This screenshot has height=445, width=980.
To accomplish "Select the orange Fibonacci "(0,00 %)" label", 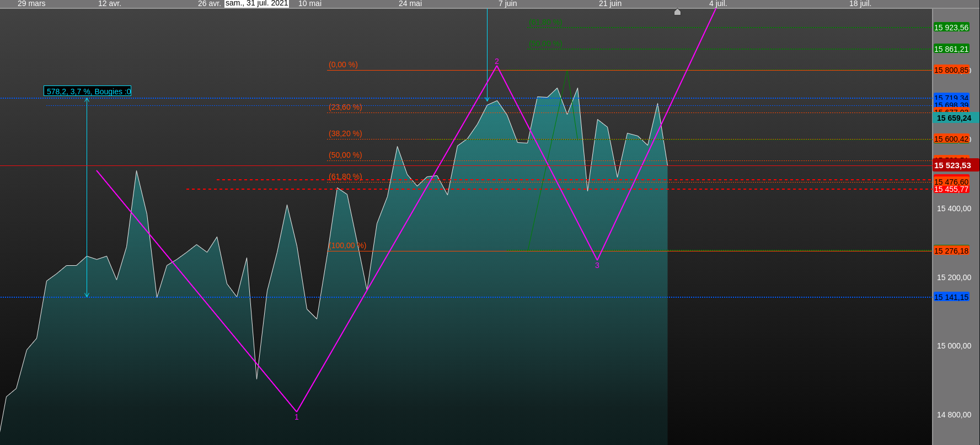I will 343,65.
